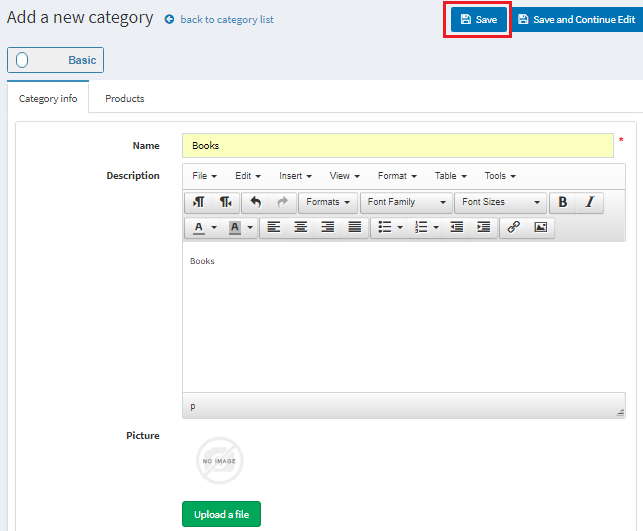
Task: Click the insert image icon
Action: (x=540, y=228)
